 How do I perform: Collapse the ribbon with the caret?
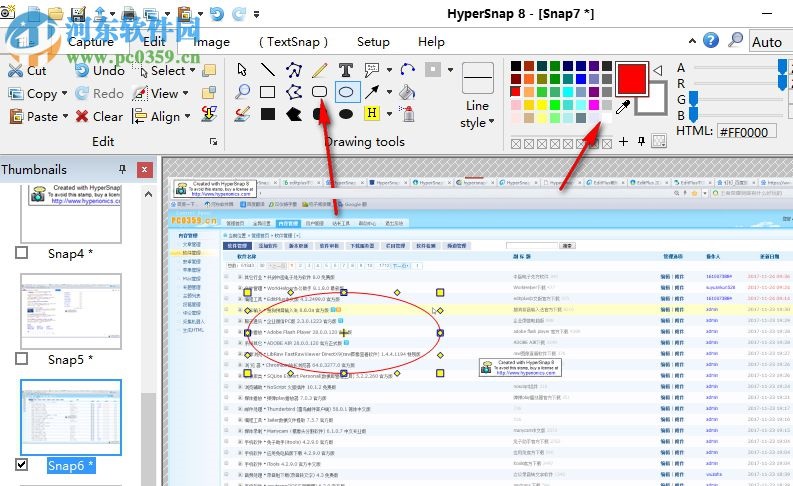692,40
